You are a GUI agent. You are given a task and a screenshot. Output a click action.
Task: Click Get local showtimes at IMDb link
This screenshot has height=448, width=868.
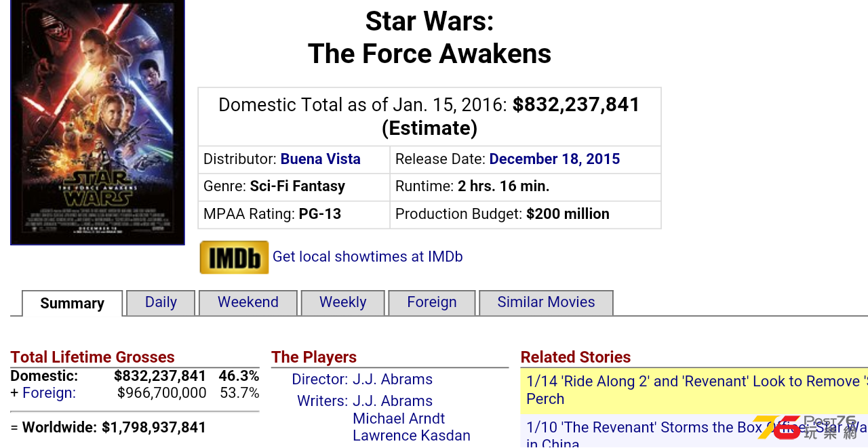click(x=368, y=257)
